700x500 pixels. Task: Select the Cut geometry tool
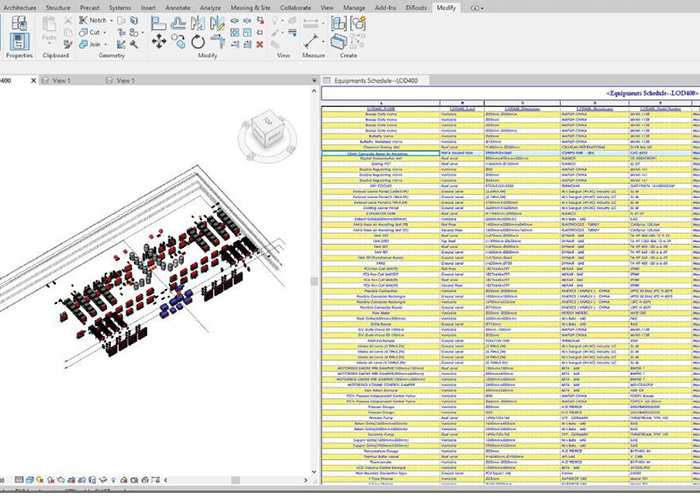[89, 32]
